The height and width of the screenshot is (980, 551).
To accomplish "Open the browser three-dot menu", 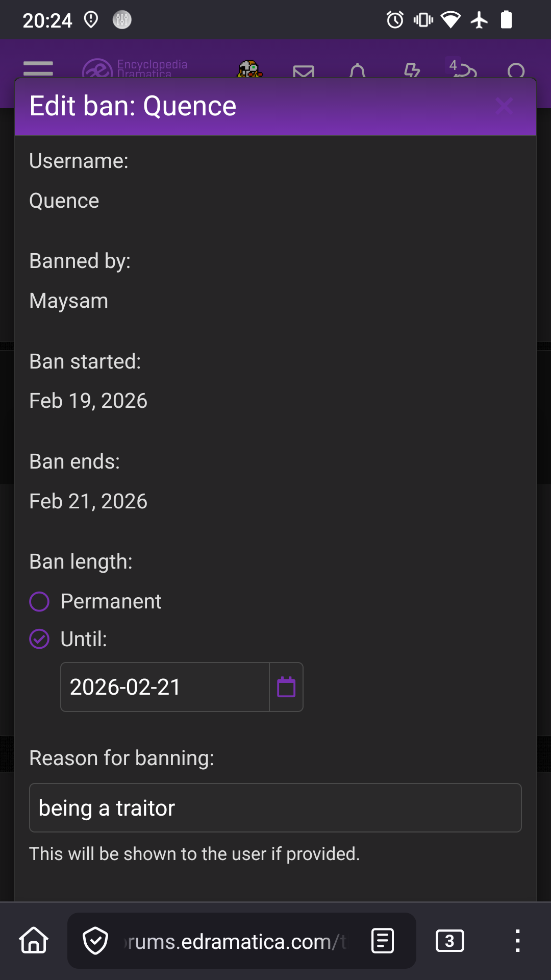I will (x=517, y=941).
